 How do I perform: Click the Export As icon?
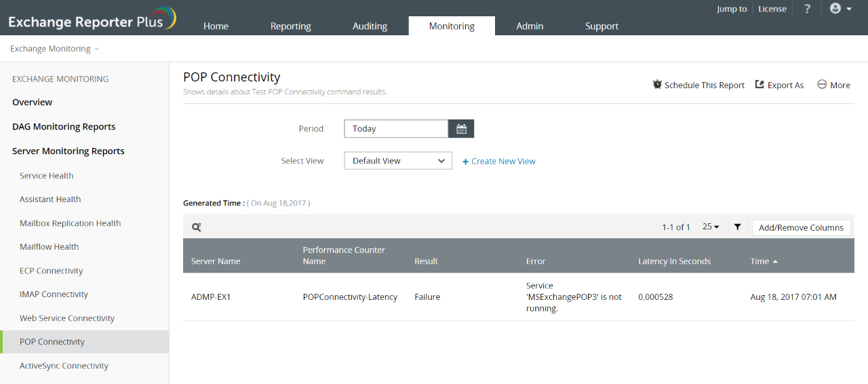click(760, 85)
